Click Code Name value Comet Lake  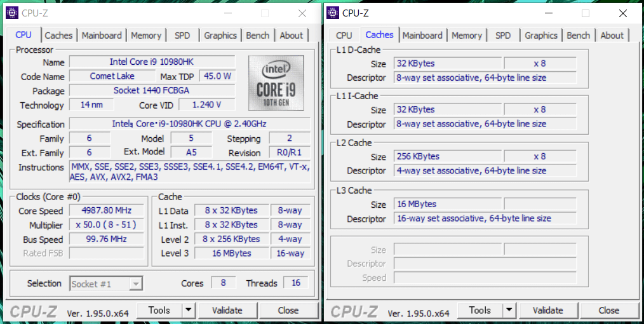coord(112,76)
